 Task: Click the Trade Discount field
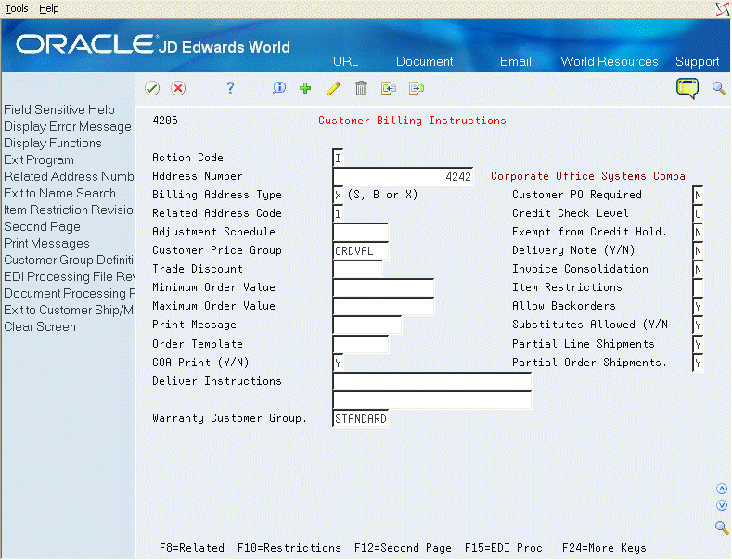coord(357,269)
